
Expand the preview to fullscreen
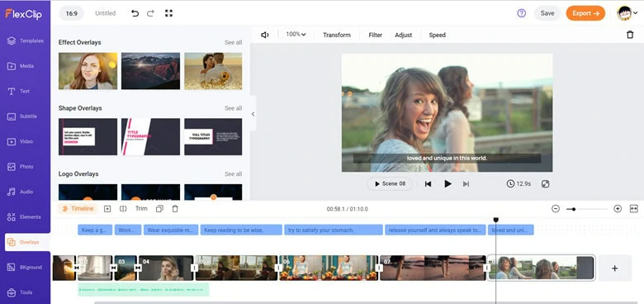click(x=546, y=183)
